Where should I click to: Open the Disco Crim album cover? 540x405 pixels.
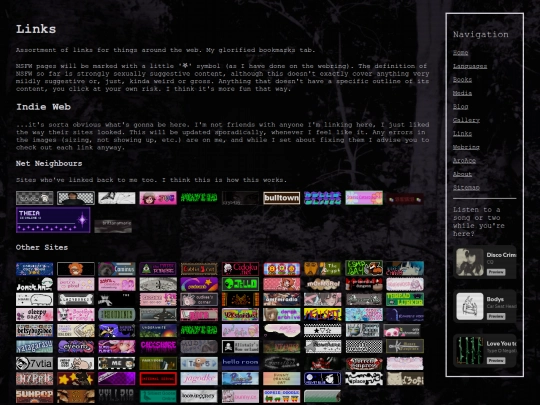click(470, 262)
